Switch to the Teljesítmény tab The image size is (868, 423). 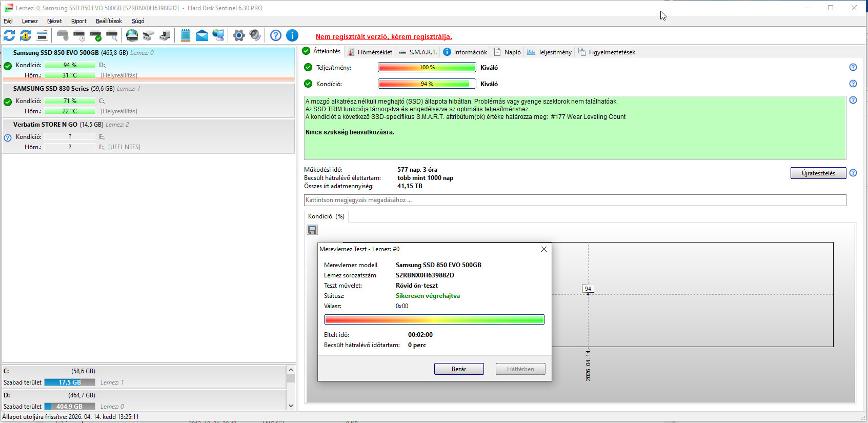coord(549,52)
